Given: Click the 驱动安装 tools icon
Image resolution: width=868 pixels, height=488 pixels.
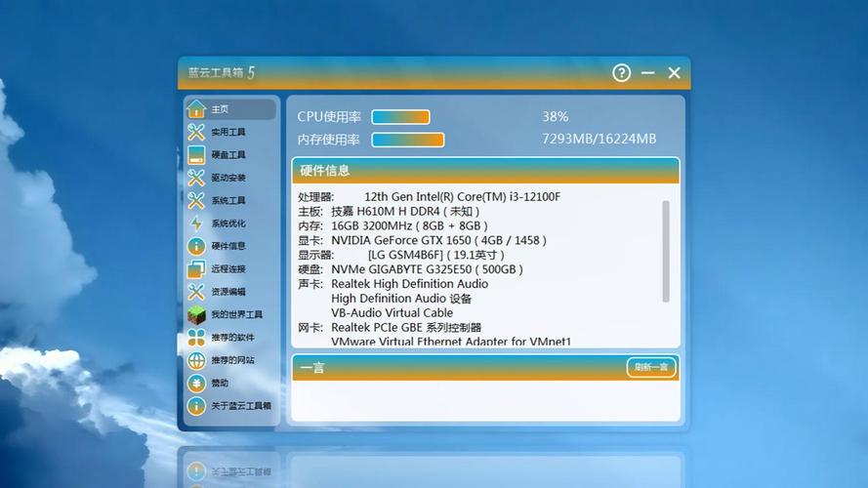Looking at the screenshot, I should tap(196, 178).
